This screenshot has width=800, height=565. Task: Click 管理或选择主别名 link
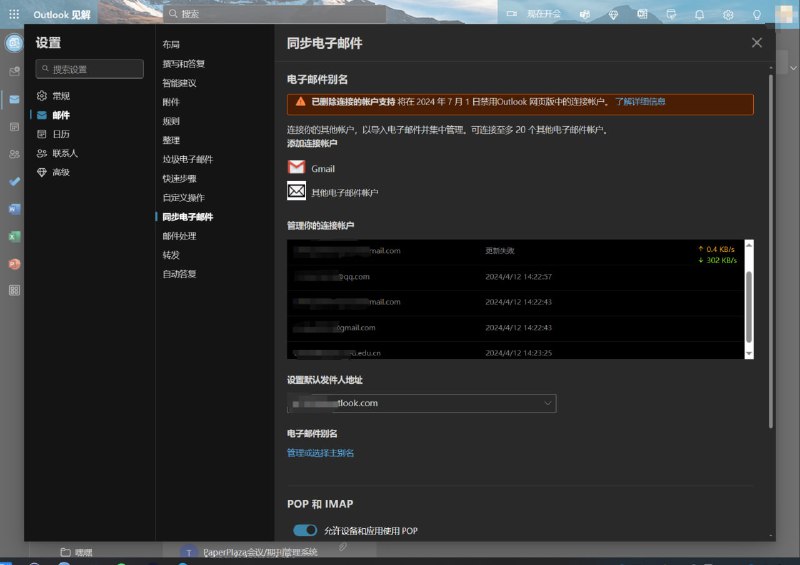(x=320, y=453)
